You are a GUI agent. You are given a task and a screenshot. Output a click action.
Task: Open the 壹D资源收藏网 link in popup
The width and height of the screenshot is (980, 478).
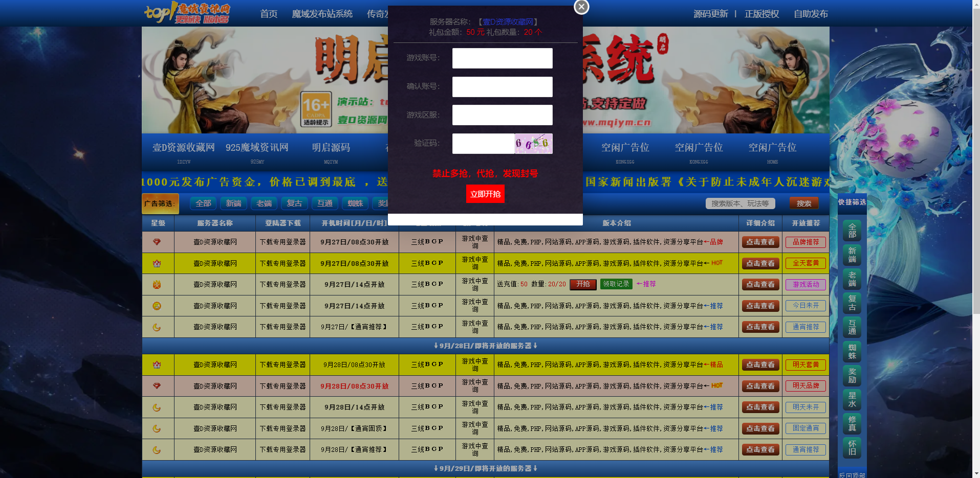coord(508,22)
